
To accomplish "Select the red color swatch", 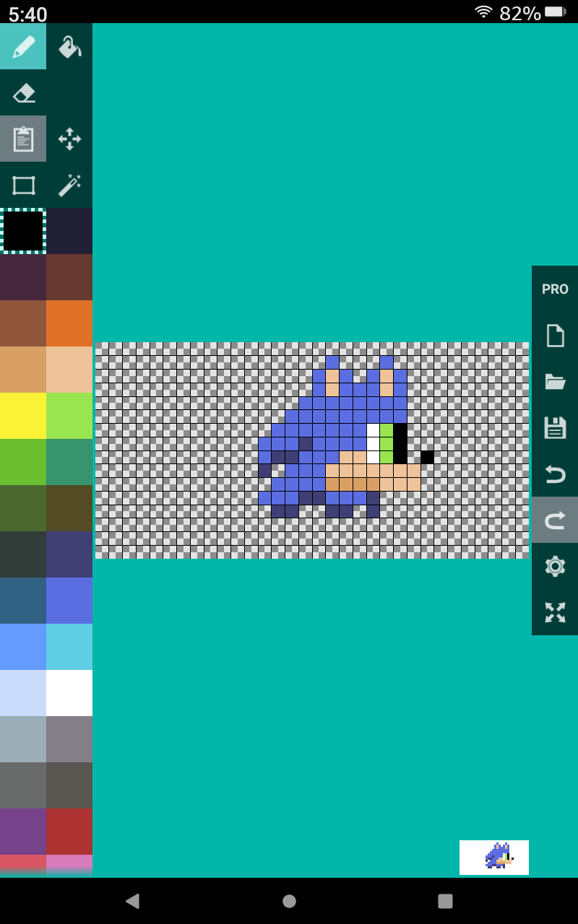I will (69, 832).
